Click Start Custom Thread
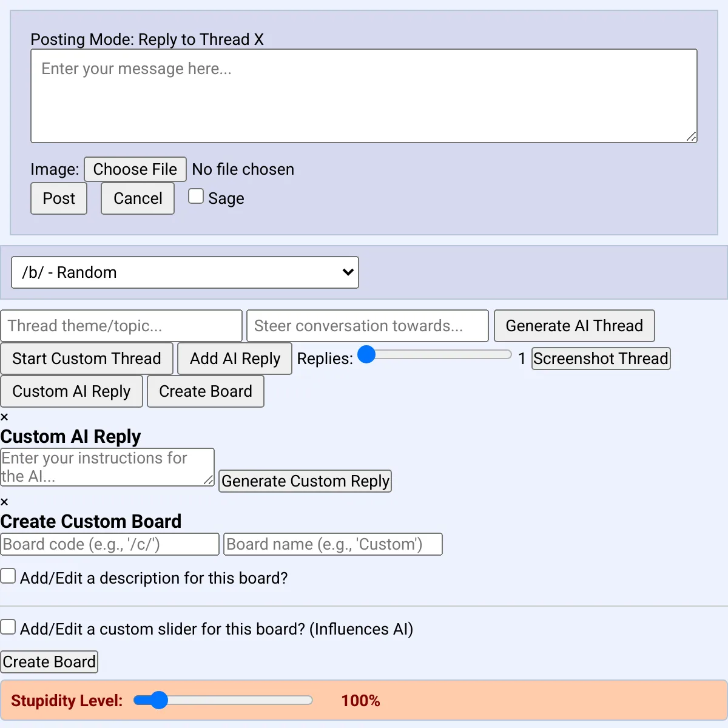728x728 pixels. click(87, 359)
